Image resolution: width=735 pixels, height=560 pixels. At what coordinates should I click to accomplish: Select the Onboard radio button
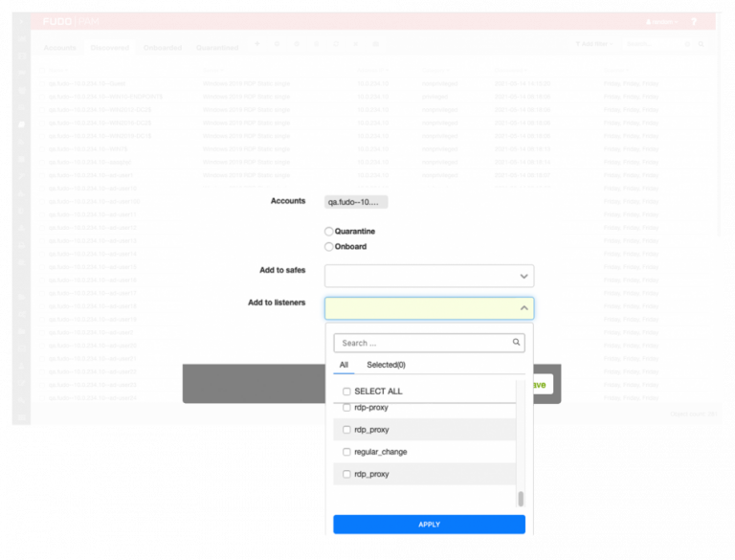[329, 247]
